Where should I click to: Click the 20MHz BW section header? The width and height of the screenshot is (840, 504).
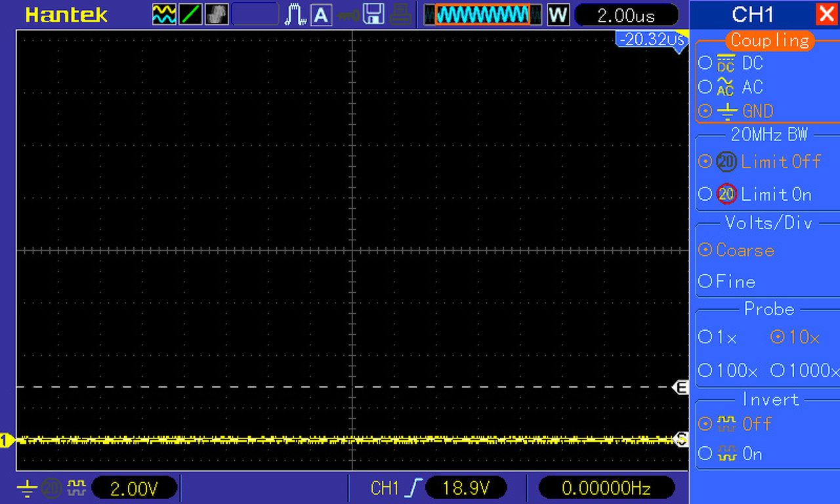pos(769,135)
